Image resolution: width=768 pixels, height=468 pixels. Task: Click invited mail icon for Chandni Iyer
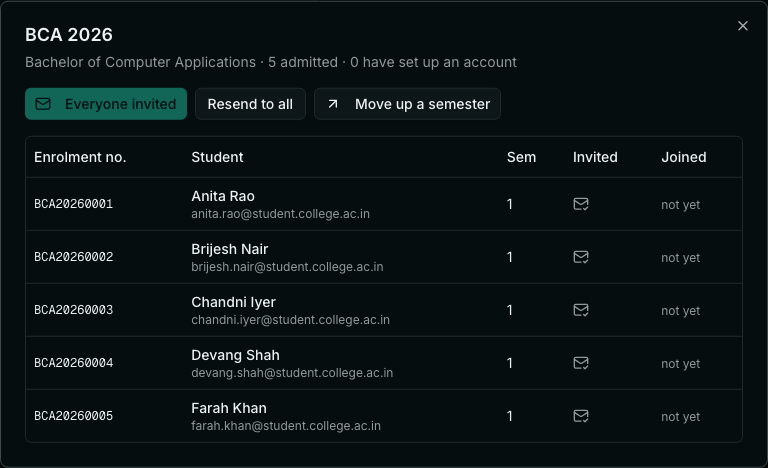[x=581, y=310]
